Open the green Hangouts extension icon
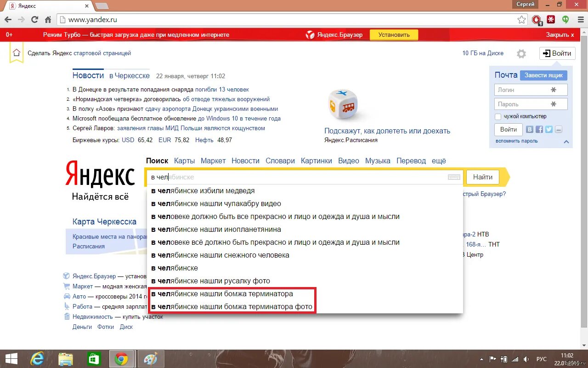588x368 pixels. (565, 20)
